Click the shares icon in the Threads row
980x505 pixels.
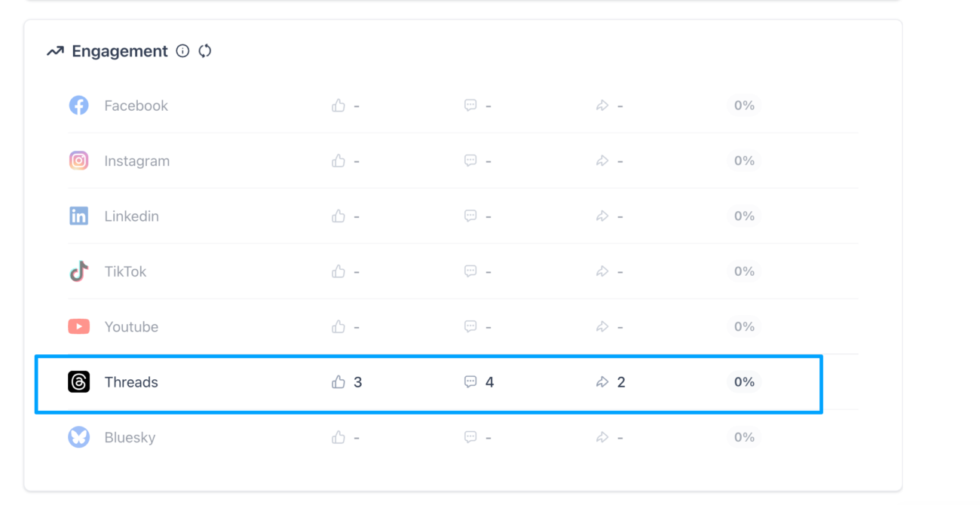coord(602,382)
